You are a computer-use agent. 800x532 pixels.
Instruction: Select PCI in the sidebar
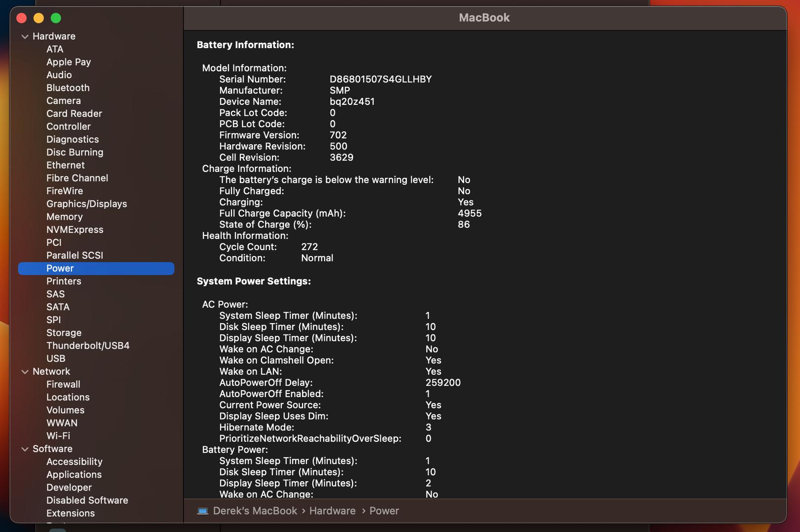coord(54,242)
